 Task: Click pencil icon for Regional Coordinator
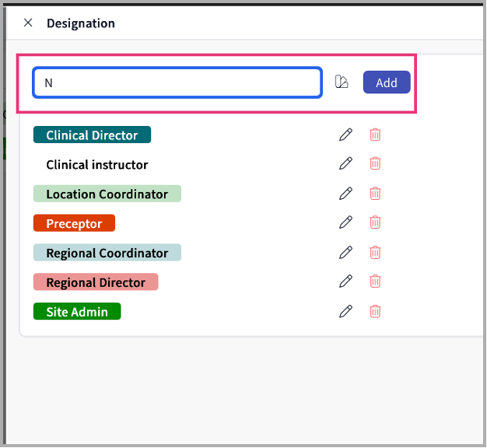click(346, 252)
